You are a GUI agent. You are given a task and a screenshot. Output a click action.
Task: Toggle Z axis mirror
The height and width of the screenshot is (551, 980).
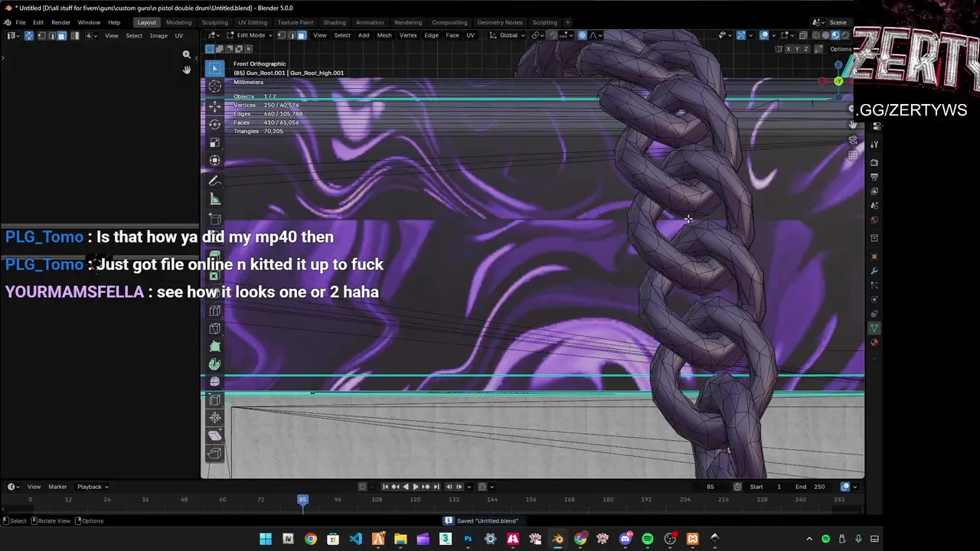(805, 49)
